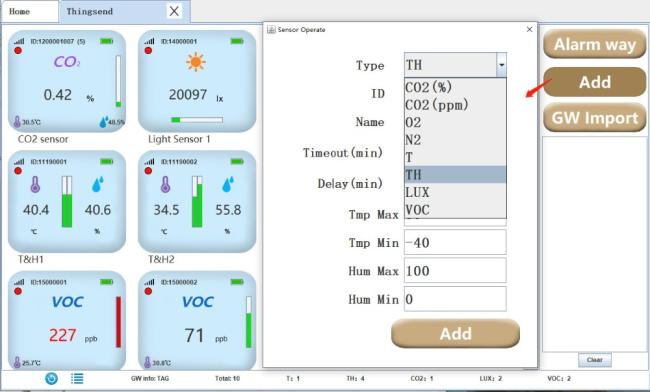Collapse the Type dropdown arrow
The image size is (650, 392).
click(x=501, y=65)
